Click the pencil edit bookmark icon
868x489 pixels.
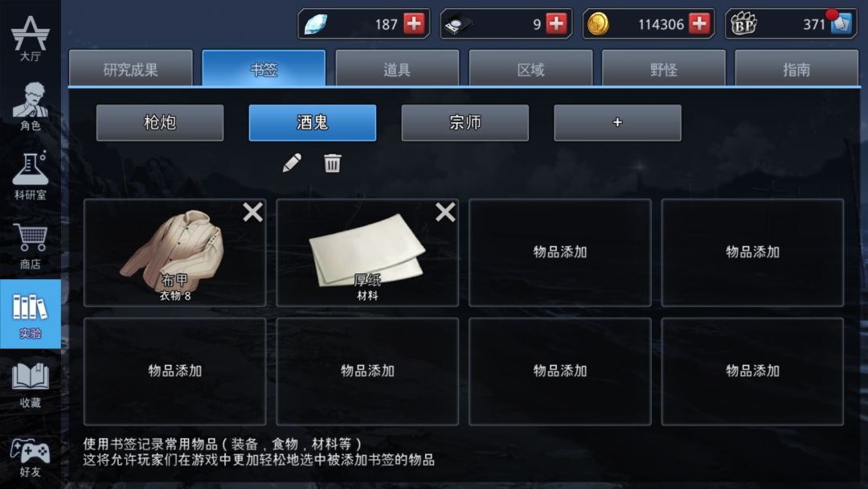[x=292, y=162]
